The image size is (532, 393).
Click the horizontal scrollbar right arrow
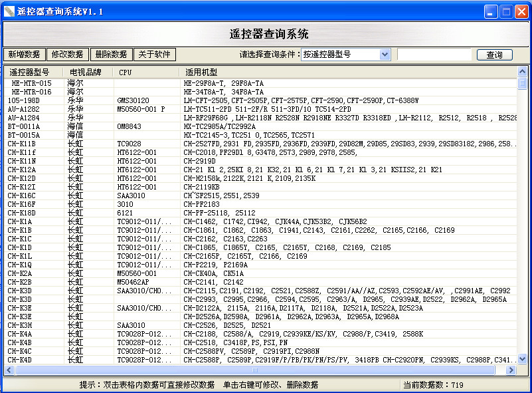[x=511, y=370]
